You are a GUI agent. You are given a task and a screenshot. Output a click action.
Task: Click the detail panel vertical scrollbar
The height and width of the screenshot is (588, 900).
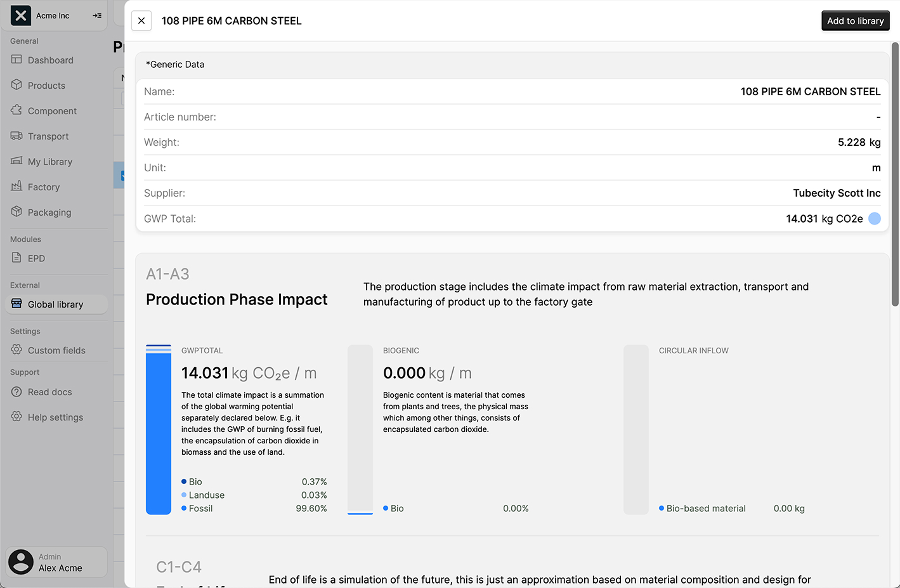point(895,174)
